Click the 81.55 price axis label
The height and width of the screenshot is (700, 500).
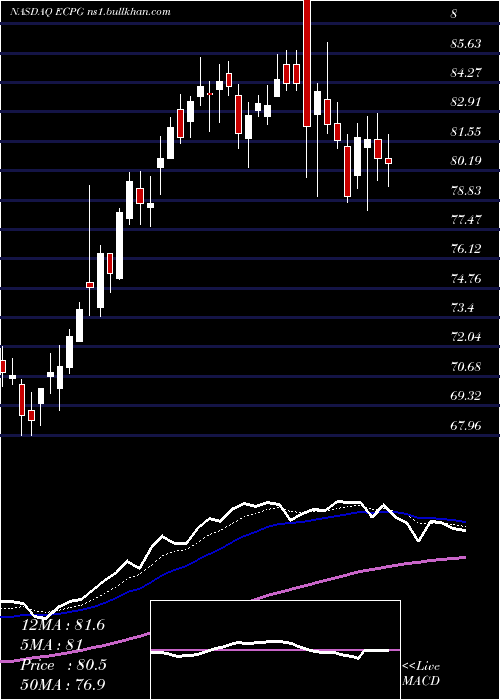click(x=466, y=131)
